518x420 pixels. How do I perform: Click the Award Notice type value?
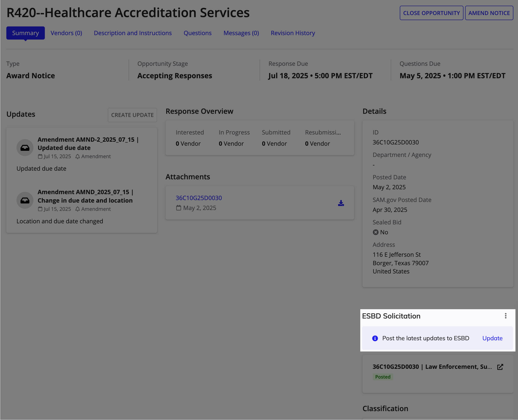coord(30,76)
